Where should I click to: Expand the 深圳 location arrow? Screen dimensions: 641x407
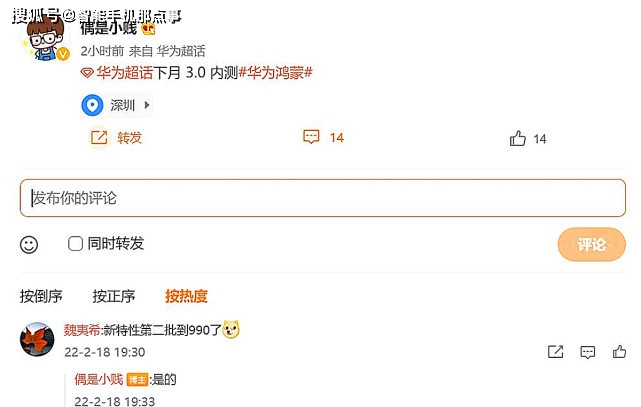[147, 105]
